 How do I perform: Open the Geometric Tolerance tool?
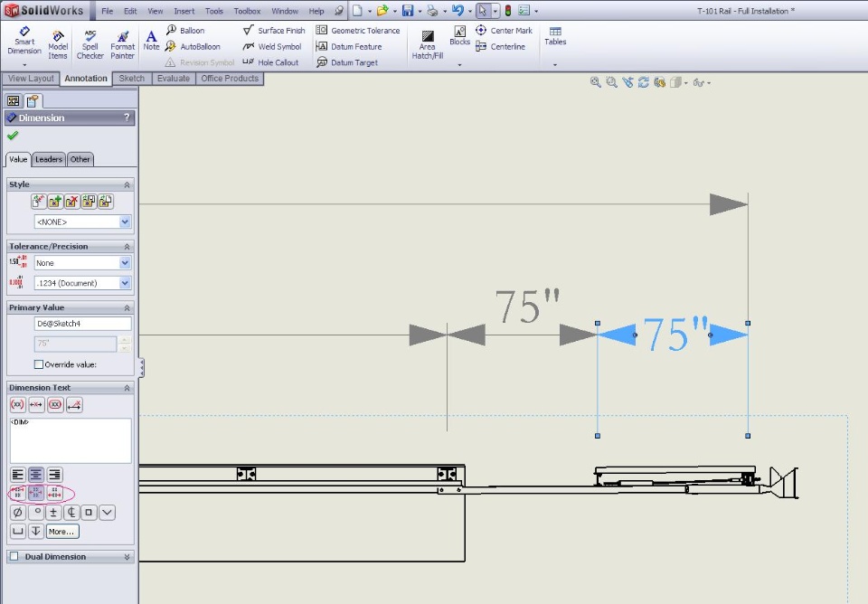(358, 31)
